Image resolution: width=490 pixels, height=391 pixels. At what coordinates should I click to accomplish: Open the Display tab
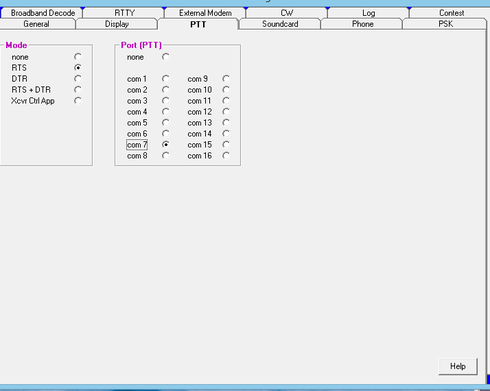click(117, 24)
